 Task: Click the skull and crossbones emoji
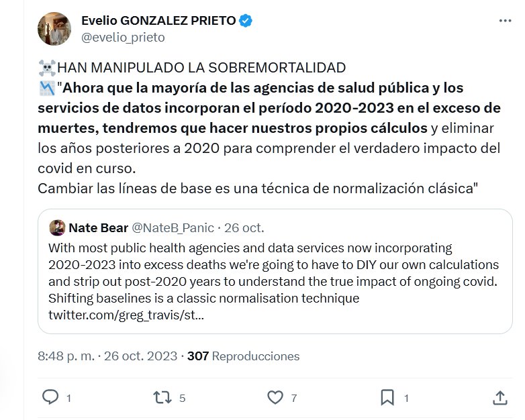point(47,68)
